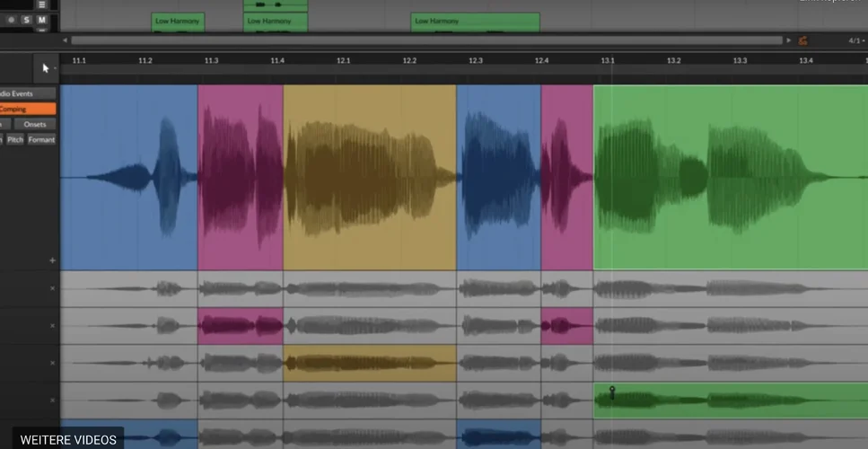This screenshot has height=449, width=868.
Task: Click ruler position 11.3
Action: pyautogui.click(x=212, y=60)
